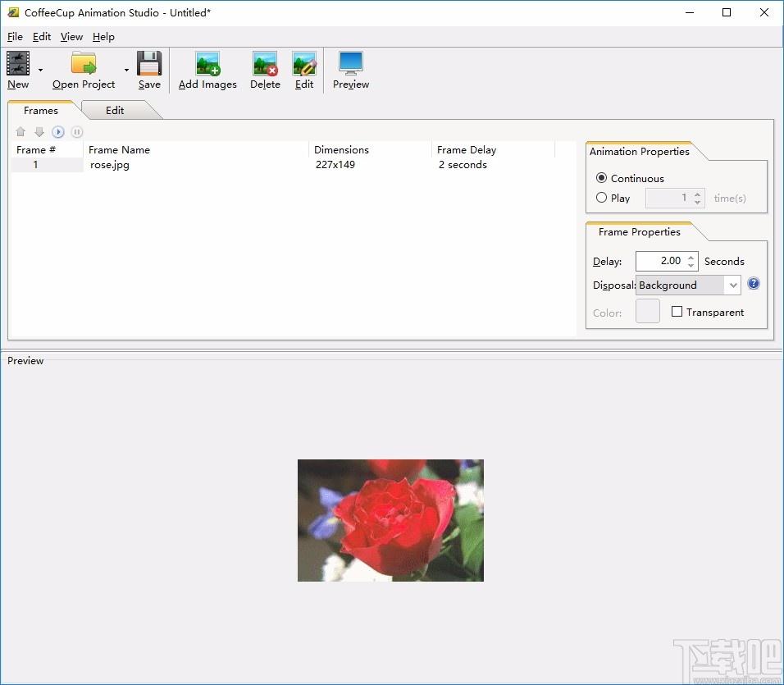The image size is (784, 685).
Task: Click the Add Images icon
Action: pos(207,63)
